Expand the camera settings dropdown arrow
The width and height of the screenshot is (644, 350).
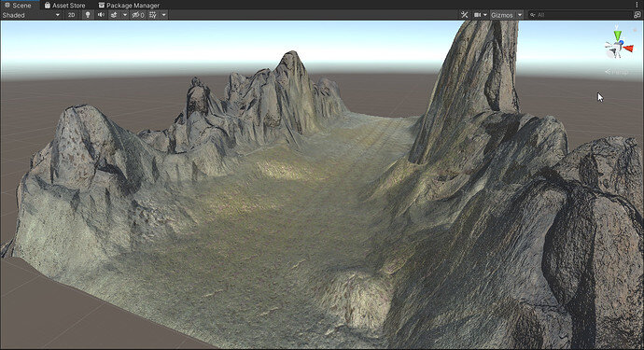tap(485, 15)
